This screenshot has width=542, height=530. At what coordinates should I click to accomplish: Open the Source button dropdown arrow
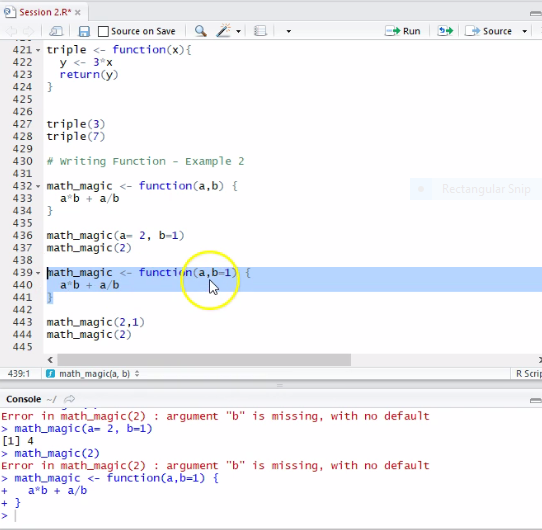[x=524, y=31]
